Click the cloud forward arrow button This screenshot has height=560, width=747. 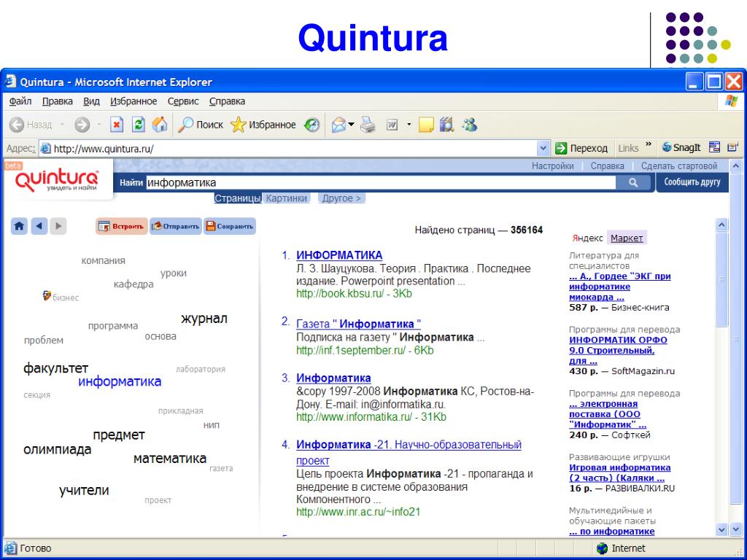(x=58, y=226)
